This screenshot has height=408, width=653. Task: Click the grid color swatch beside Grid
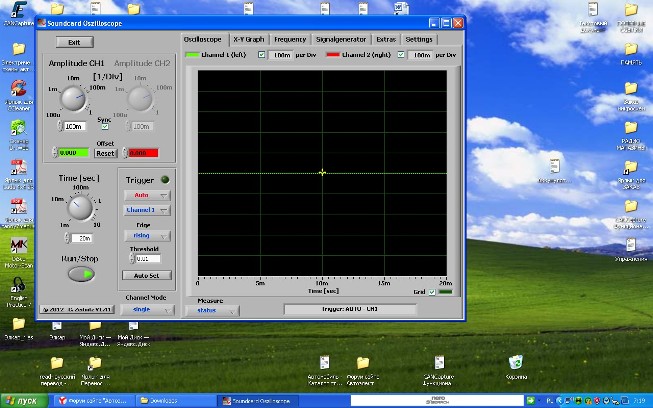point(445,292)
